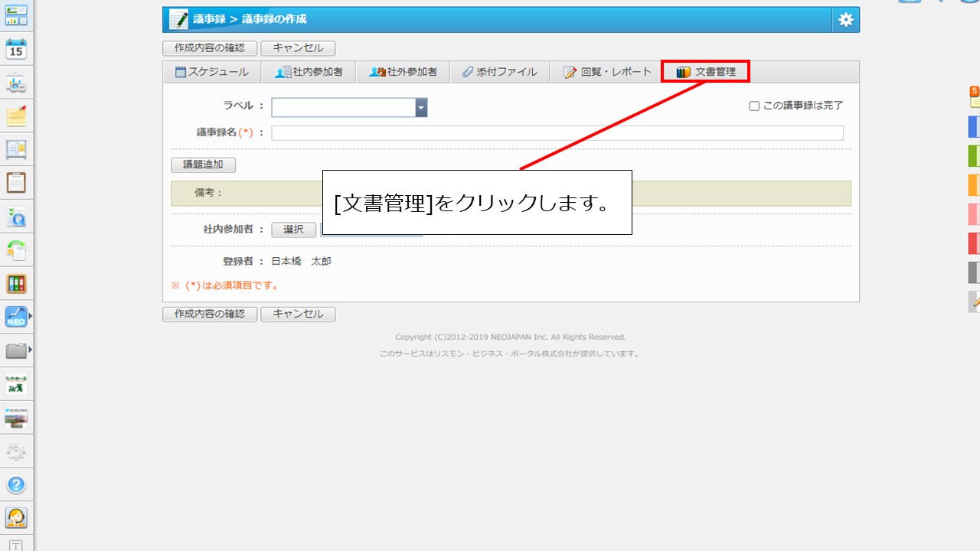
Task: Switch to the 文書管理 tab
Action: [x=705, y=72]
